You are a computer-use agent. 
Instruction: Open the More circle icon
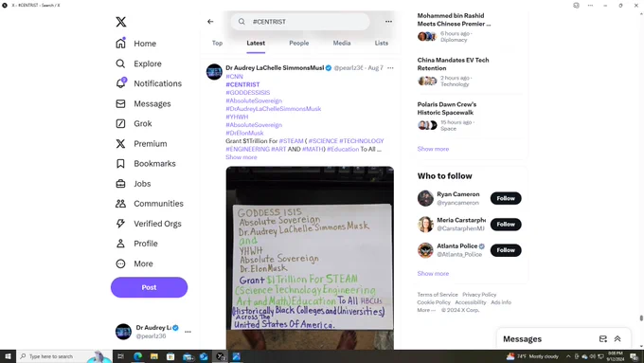120,263
